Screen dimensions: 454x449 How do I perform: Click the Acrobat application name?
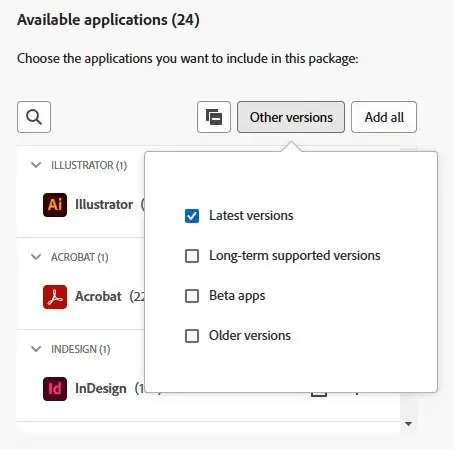pyautogui.click(x=98, y=296)
